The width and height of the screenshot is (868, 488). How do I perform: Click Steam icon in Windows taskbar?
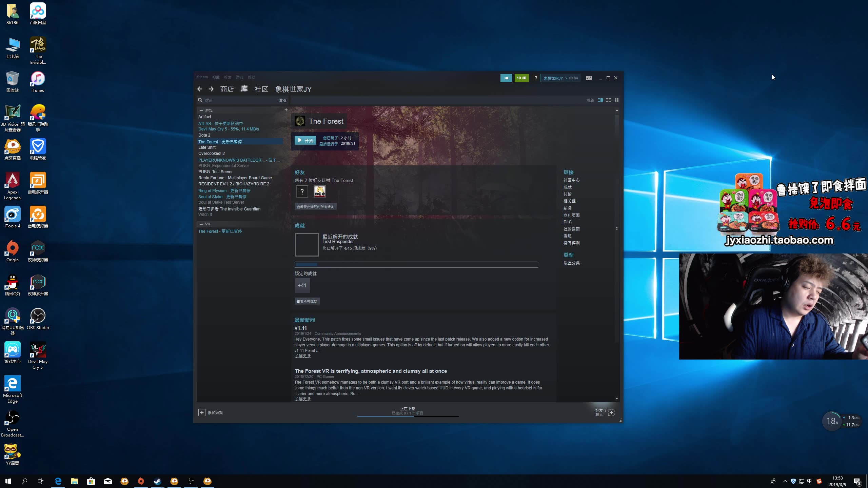coord(157,481)
